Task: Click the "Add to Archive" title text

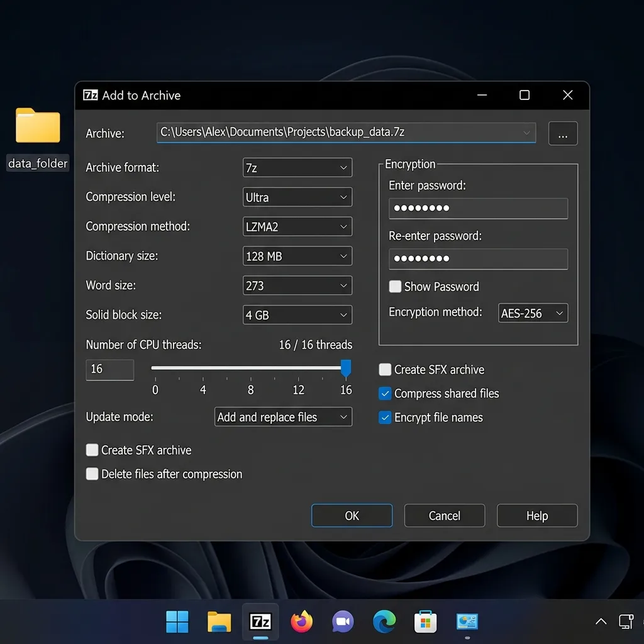Action: point(142,96)
